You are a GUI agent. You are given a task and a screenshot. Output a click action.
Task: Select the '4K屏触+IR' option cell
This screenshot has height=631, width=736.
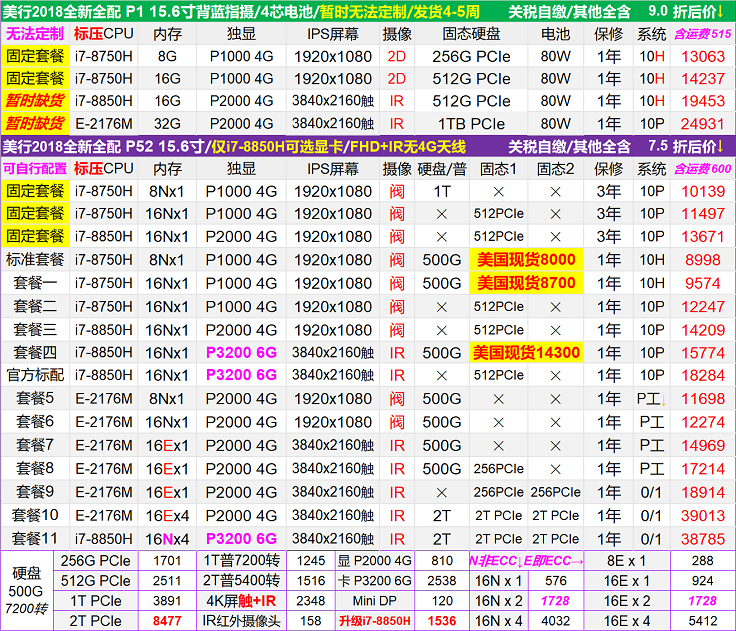241,600
